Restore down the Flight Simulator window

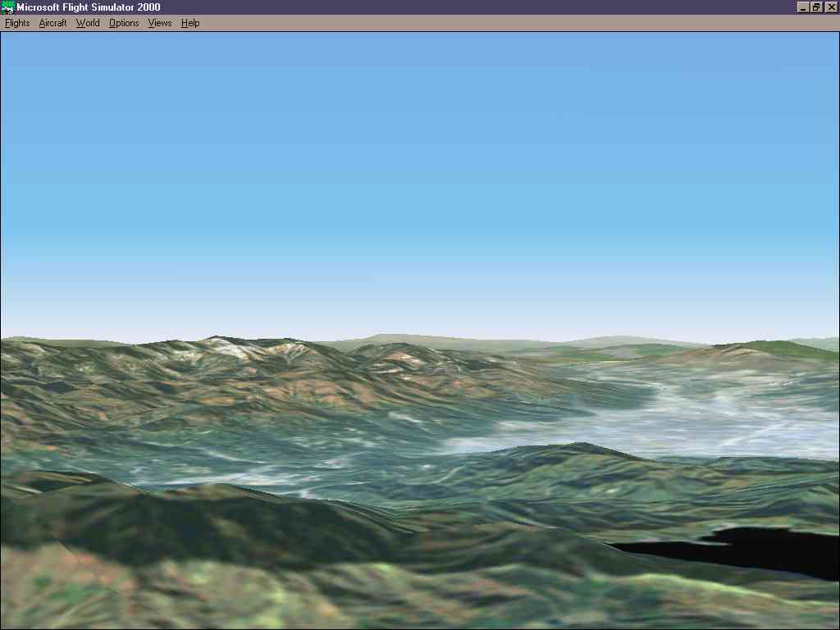tap(816, 7)
